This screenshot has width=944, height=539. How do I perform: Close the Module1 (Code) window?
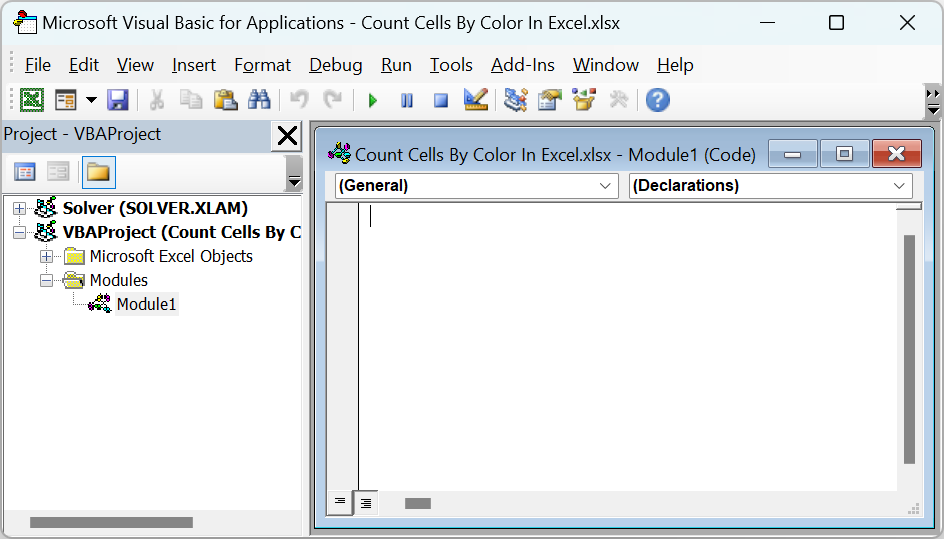click(896, 154)
